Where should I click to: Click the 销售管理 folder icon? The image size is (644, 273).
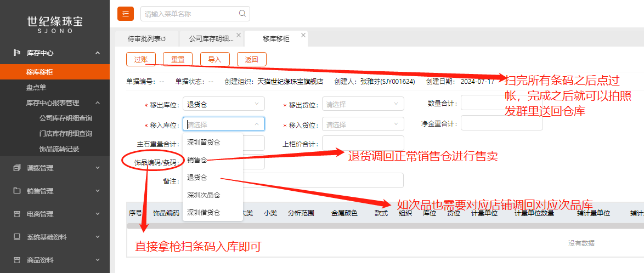point(17,191)
